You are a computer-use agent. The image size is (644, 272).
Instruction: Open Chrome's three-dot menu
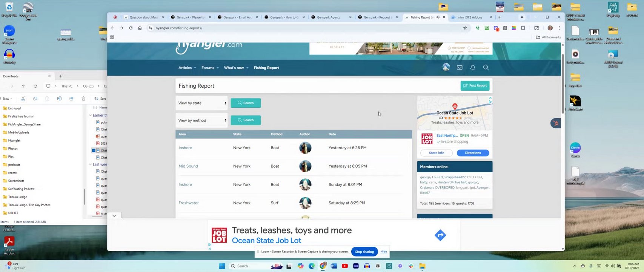coord(559,28)
